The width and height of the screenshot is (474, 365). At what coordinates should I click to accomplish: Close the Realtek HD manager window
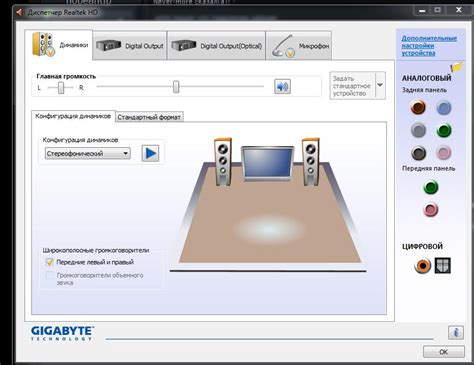click(459, 10)
